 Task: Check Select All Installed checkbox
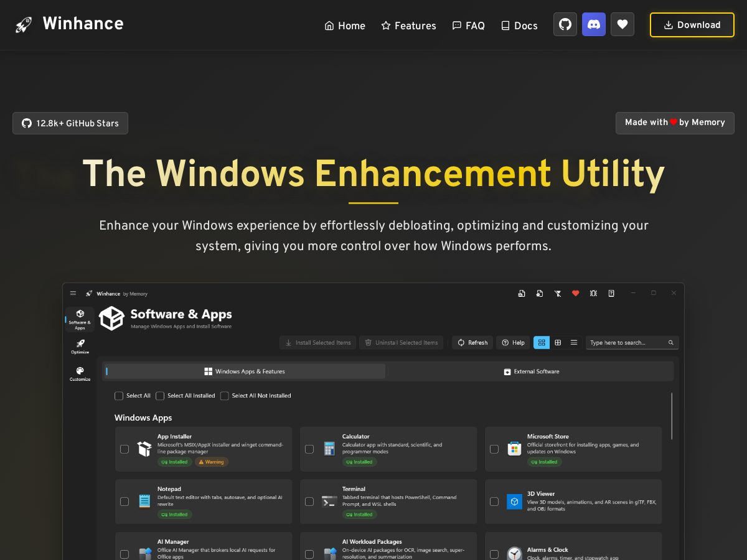160,396
